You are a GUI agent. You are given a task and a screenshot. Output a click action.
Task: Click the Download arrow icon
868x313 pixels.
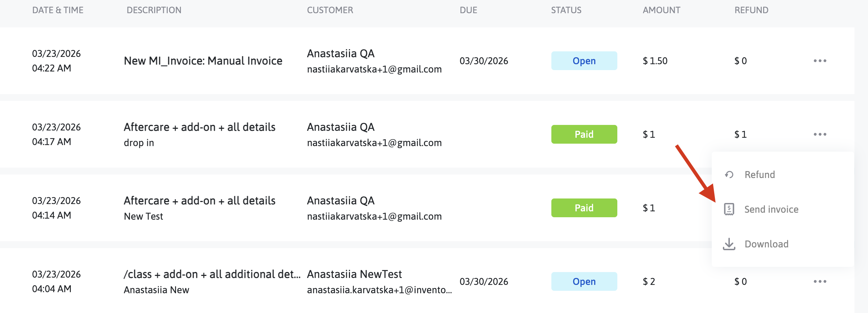pyautogui.click(x=729, y=244)
